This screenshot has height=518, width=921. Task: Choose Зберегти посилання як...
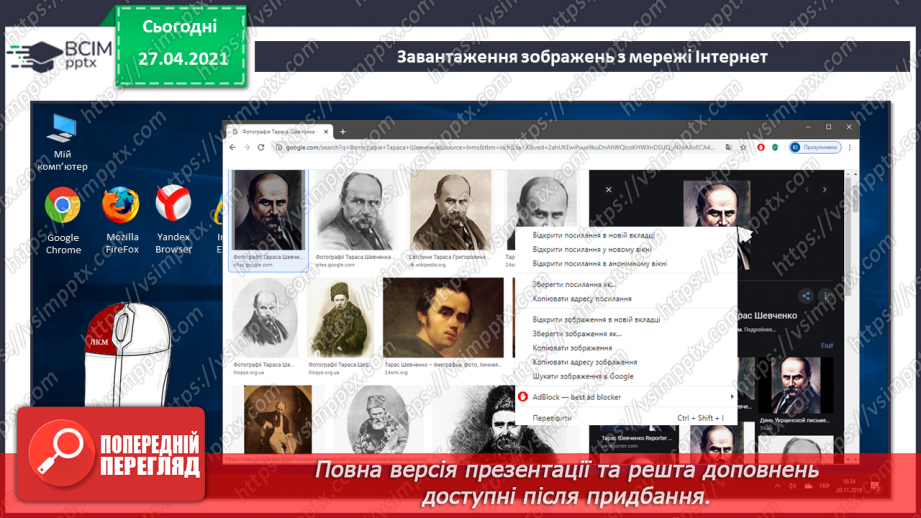(x=626, y=284)
